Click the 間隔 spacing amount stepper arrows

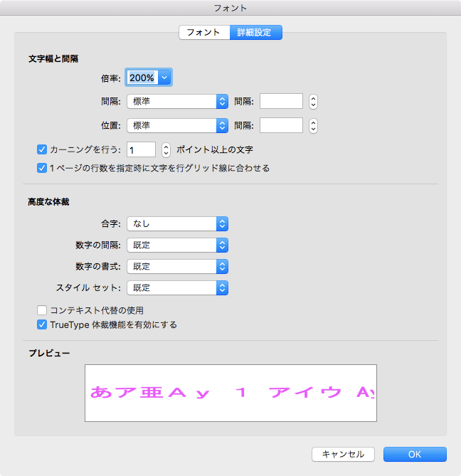pos(313,101)
